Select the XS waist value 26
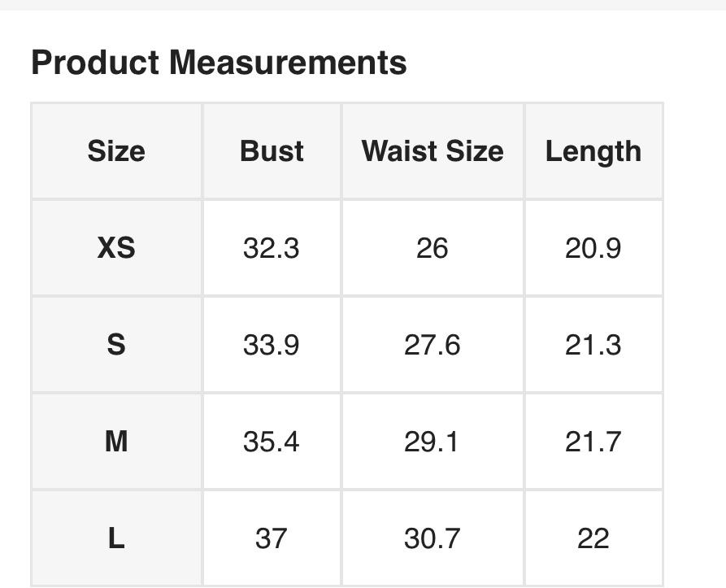This screenshot has height=588, width=726. point(433,248)
